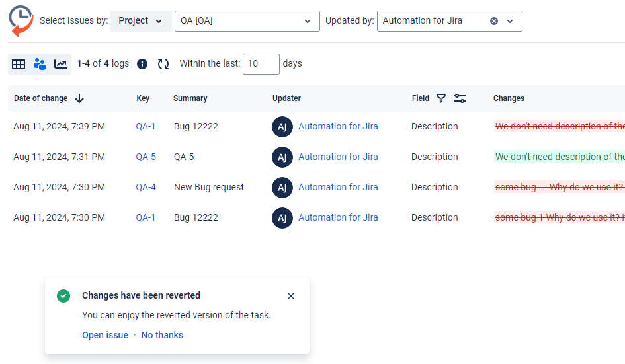The height and width of the screenshot is (364, 625).
Task: Click the history clock logo icon
Action: pyautogui.click(x=21, y=20)
